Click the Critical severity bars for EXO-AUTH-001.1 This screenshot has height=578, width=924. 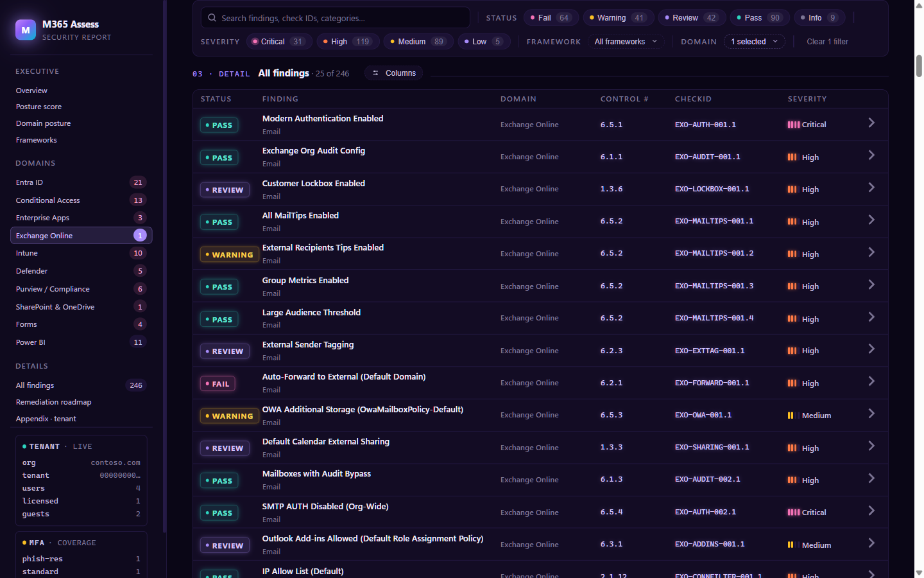pos(794,125)
